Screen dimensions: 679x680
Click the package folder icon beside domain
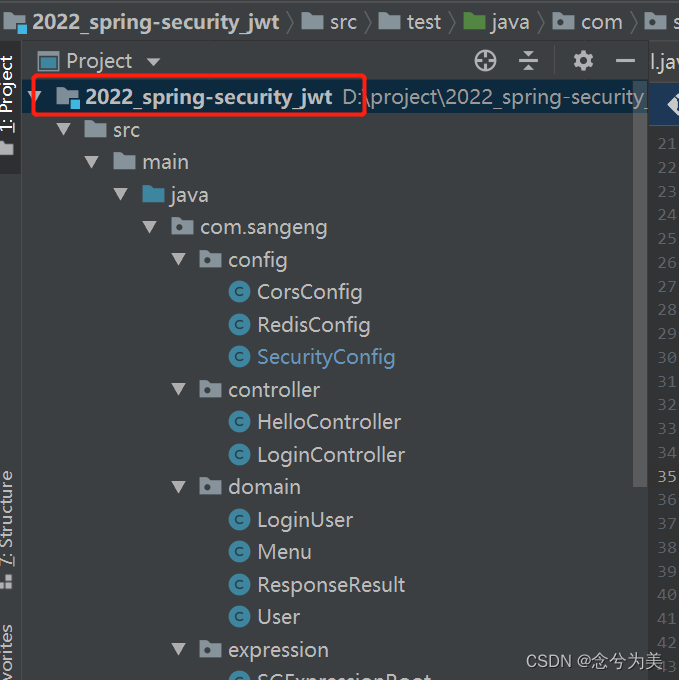point(210,486)
